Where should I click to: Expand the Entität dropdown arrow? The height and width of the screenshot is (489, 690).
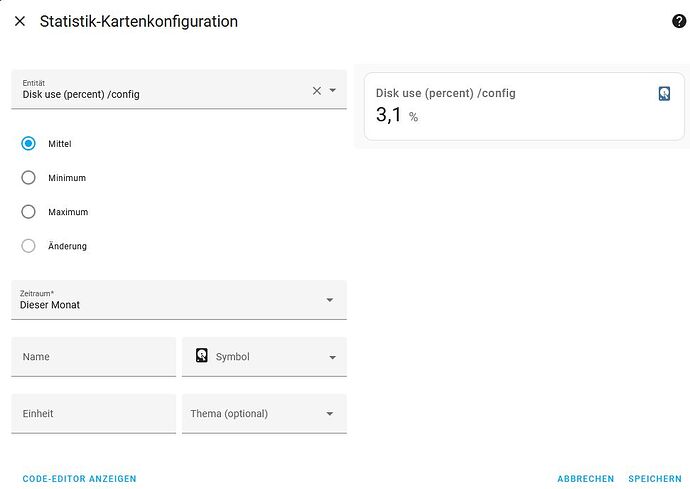333,90
